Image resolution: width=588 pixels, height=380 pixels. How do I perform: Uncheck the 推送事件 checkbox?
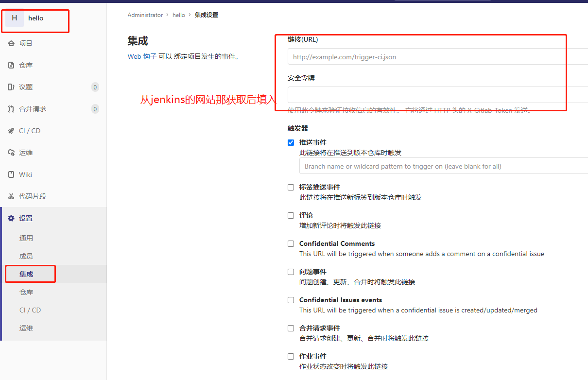(291, 142)
